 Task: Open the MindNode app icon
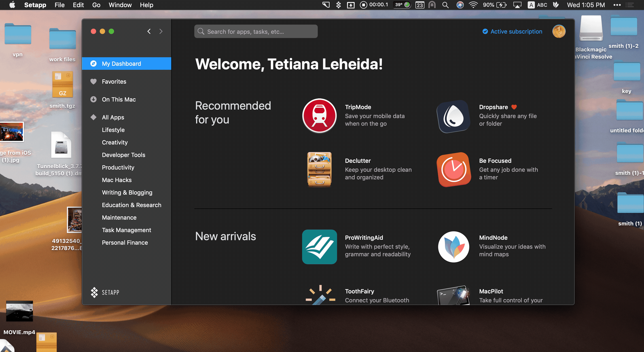pyautogui.click(x=453, y=246)
